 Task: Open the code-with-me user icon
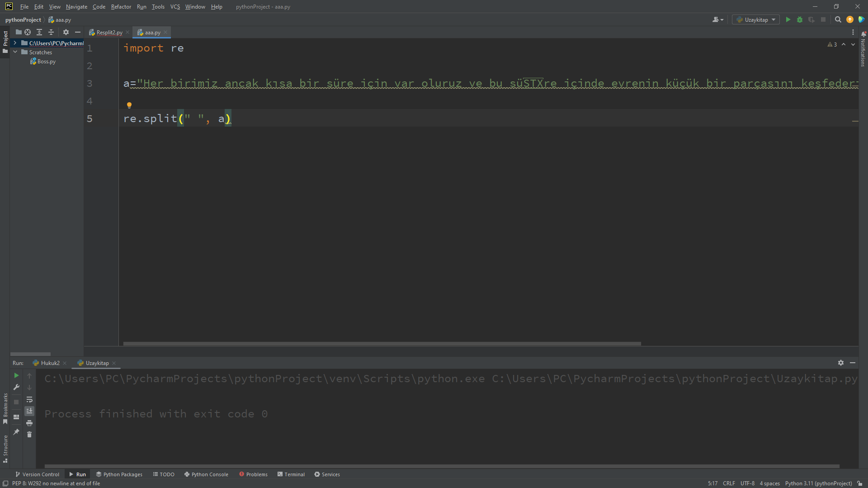[x=717, y=19]
